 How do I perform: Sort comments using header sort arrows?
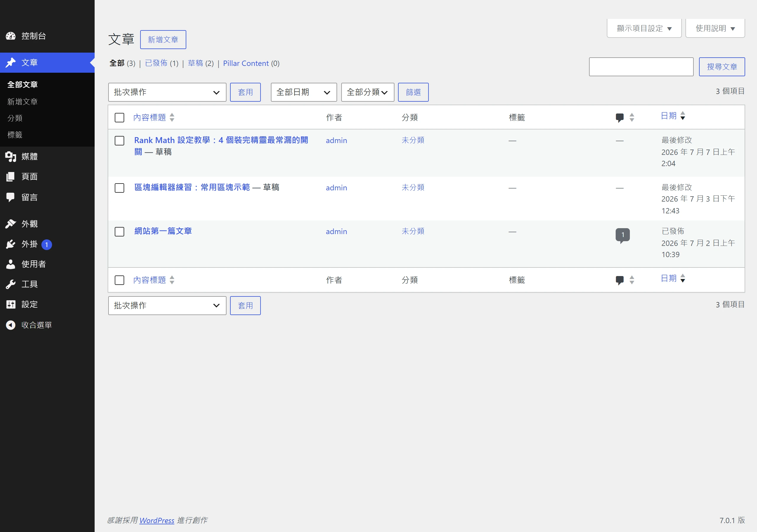pyautogui.click(x=632, y=118)
